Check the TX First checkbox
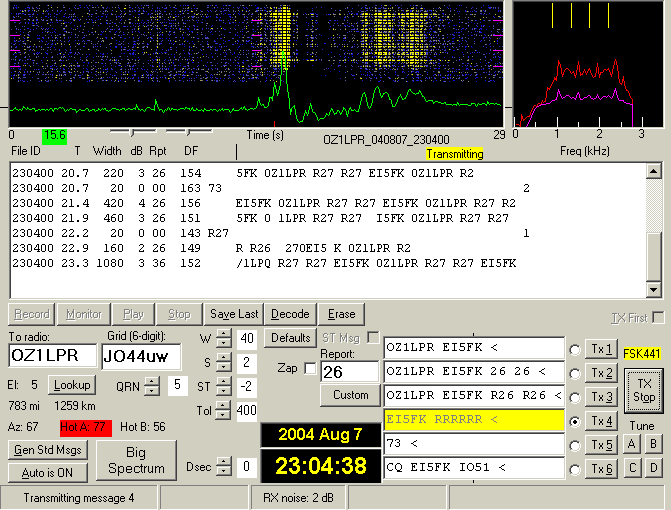 point(658,318)
